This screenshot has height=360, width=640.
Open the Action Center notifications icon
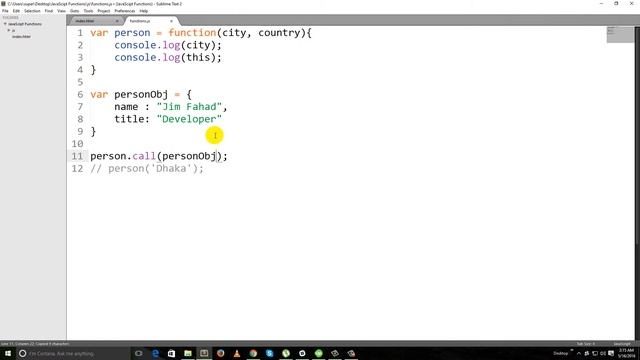611,353
